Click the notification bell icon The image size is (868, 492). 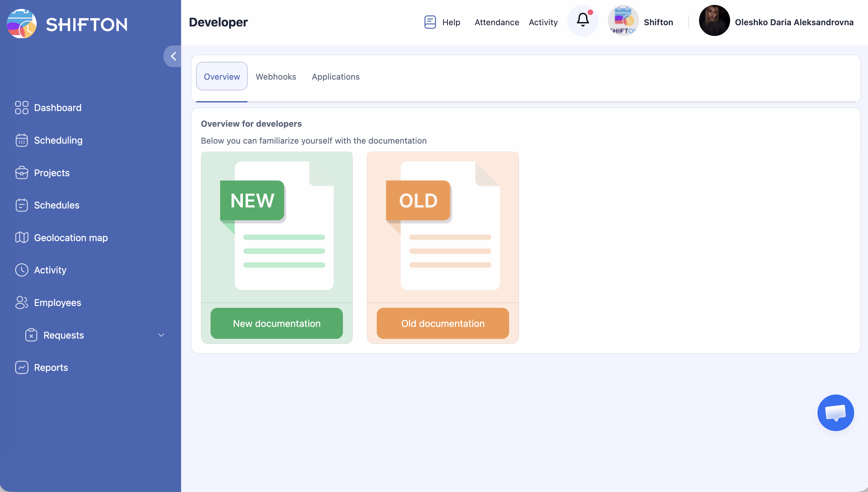(582, 20)
